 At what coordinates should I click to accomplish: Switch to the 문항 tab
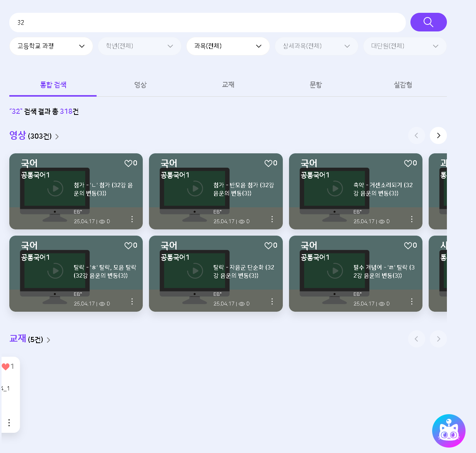pyautogui.click(x=315, y=85)
